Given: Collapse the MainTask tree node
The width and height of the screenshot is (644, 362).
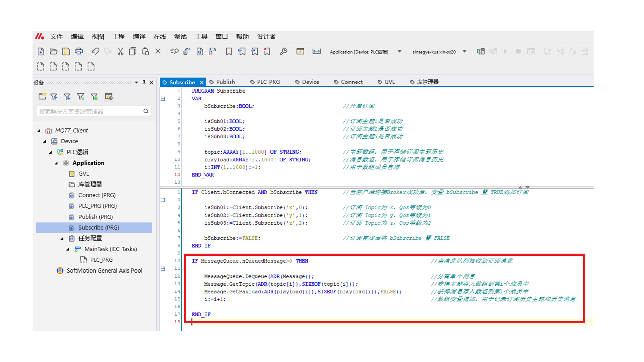Looking at the screenshot, I should (x=68, y=249).
